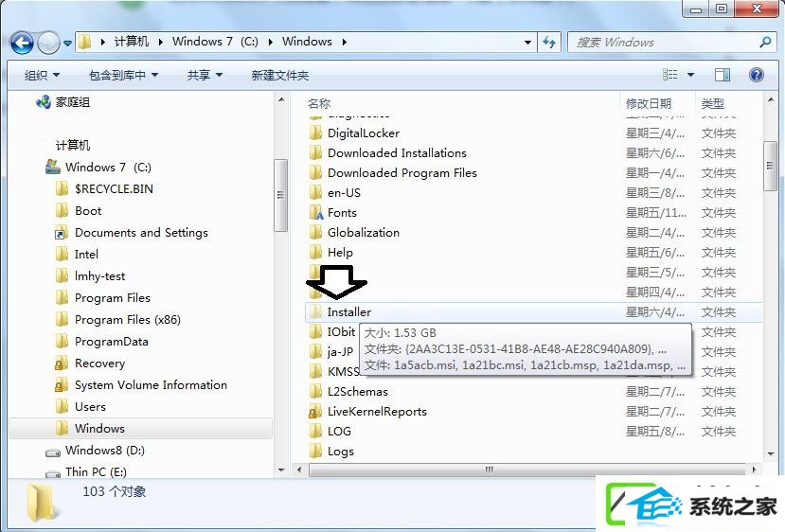Click the locked Recovery folder icon
The image size is (785, 532).
(62, 364)
